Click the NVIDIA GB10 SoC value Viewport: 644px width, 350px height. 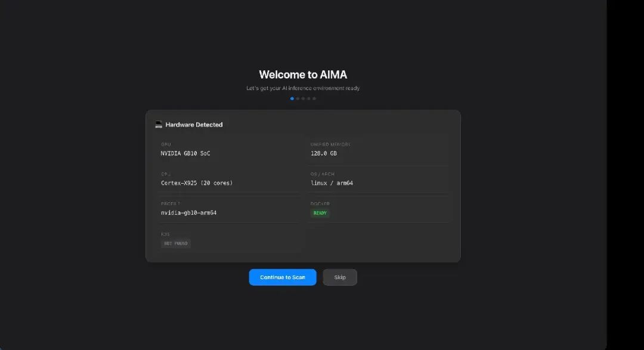pyautogui.click(x=185, y=153)
